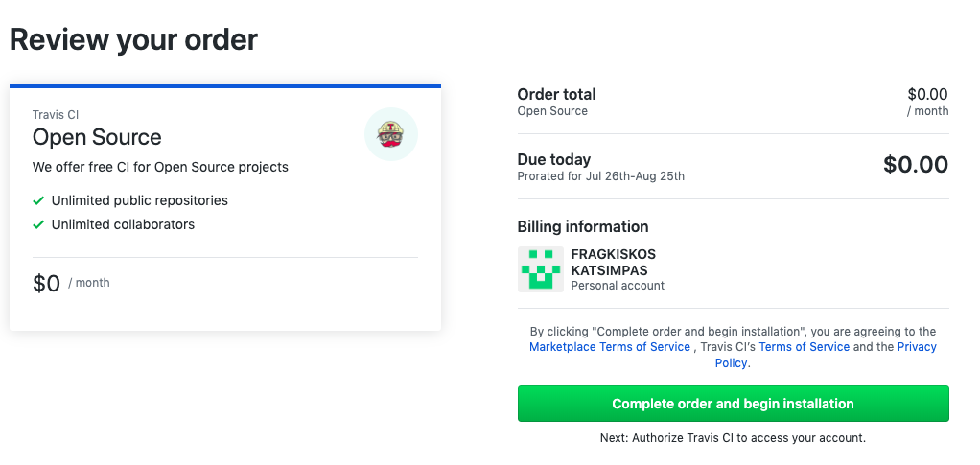The width and height of the screenshot is (980, 465).
Task: Open the Marketplace Terms of Service link
Action: pyautogui.click(x=609, y=347)
